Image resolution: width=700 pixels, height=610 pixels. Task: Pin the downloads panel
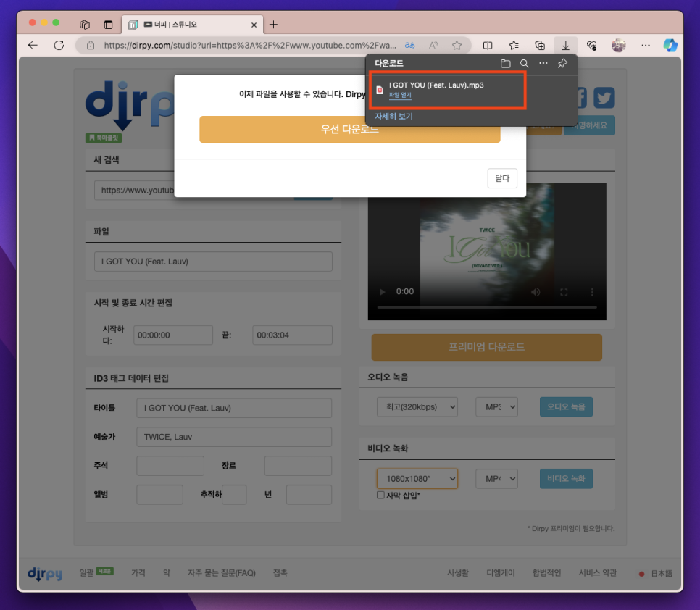(562, 63)
